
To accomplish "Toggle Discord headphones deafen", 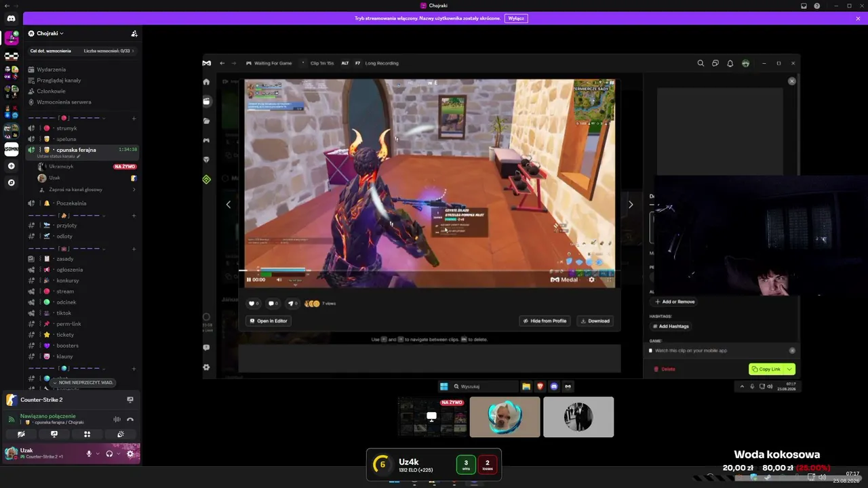I will tap(109, 453).
